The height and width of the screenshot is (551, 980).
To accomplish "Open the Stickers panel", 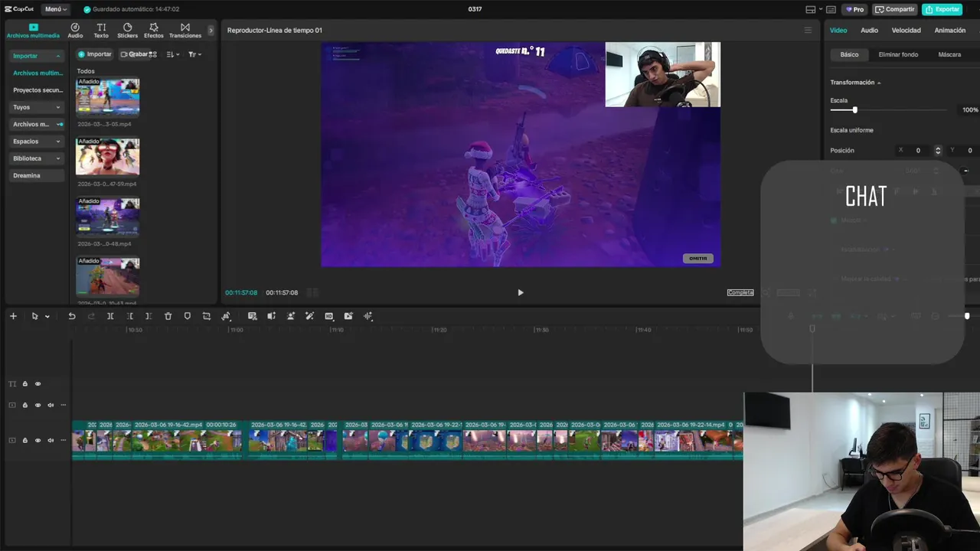I will click(x=127, y=31).
